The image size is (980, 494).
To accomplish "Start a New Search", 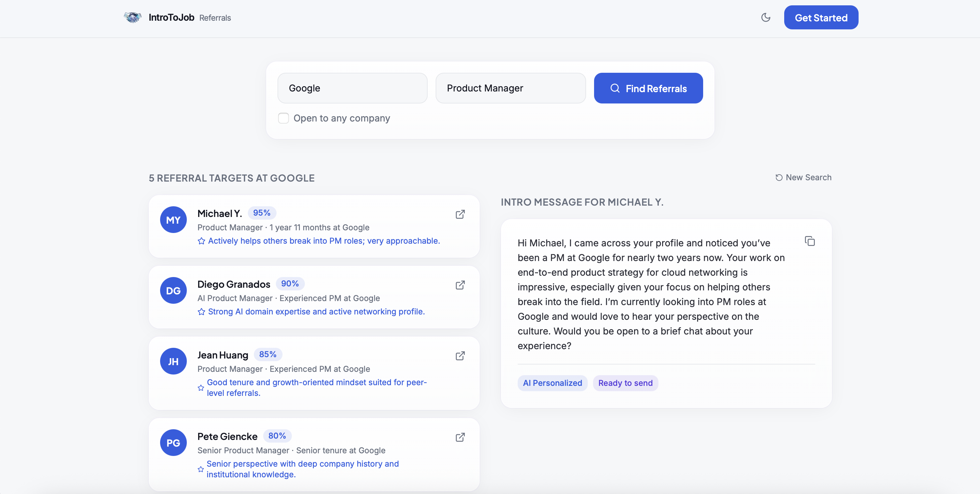I will point(803,177).
